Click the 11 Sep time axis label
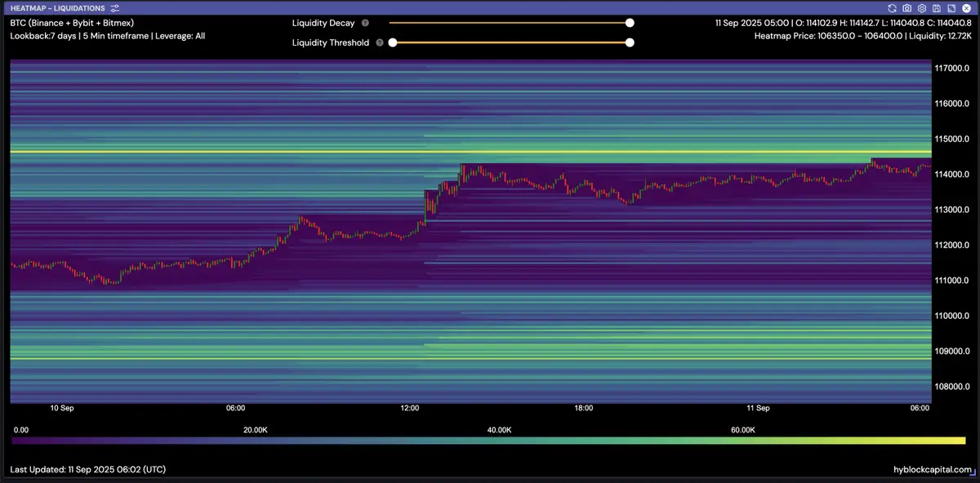Viewport: 980px width, 483px height. pyautogui.click(x=758, y=408)
